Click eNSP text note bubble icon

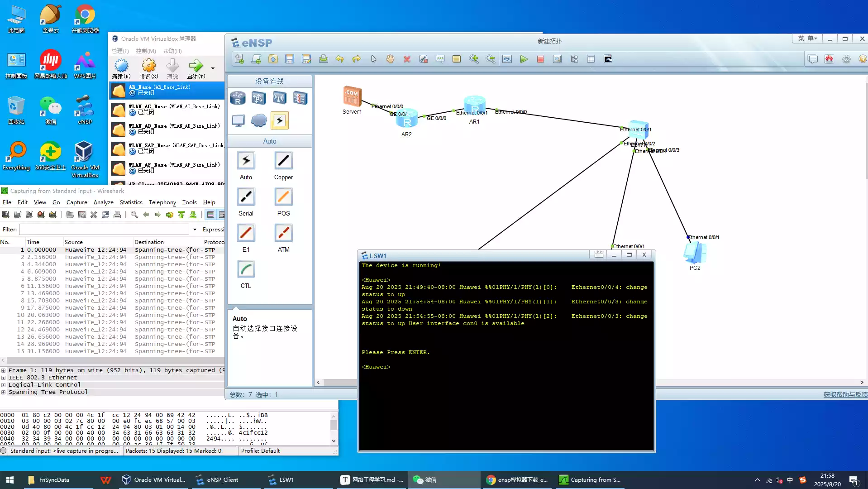(440, 59)
